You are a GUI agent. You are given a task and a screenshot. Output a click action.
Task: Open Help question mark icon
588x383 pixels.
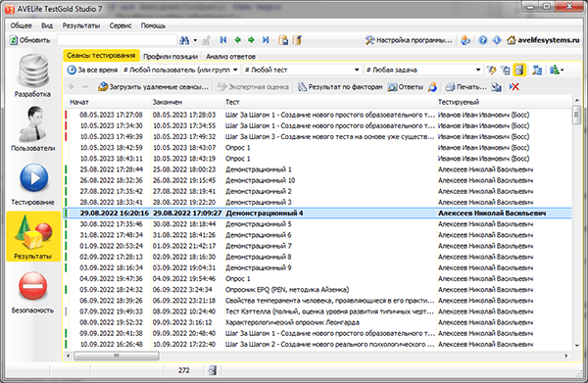483,40
